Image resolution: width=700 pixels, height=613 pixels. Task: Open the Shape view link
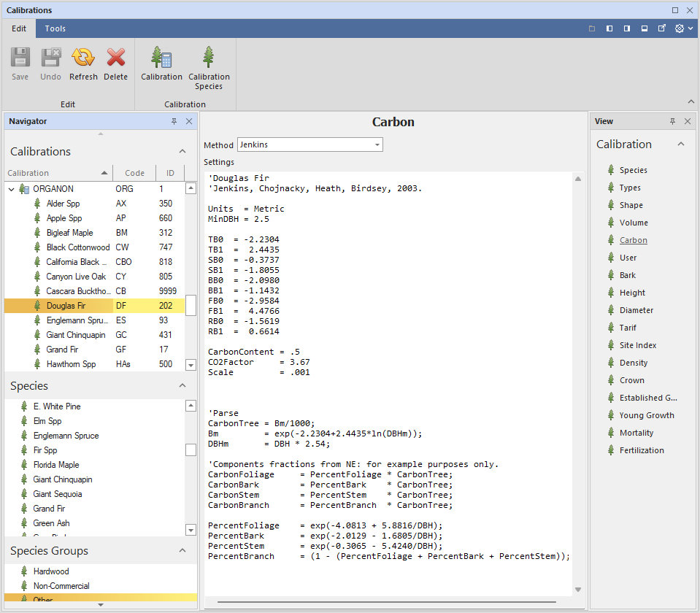tap(631, 205)
